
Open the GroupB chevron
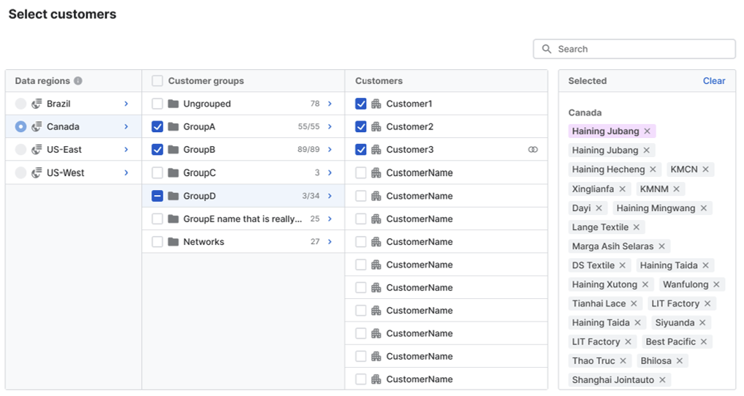330,149
